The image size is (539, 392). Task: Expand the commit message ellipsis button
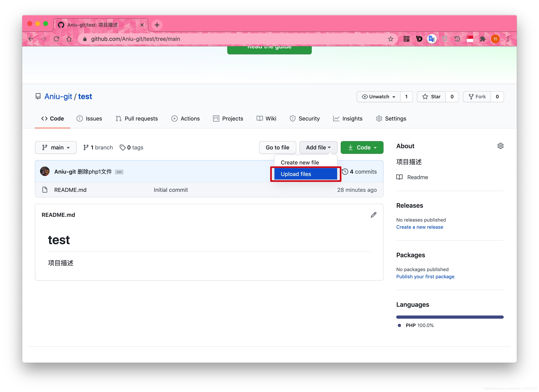tap(119, 172)
